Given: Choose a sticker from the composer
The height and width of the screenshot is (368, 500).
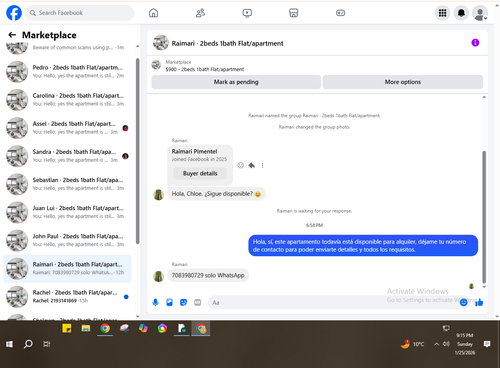Looking at the screenshot, I should [x=183, y=302].
